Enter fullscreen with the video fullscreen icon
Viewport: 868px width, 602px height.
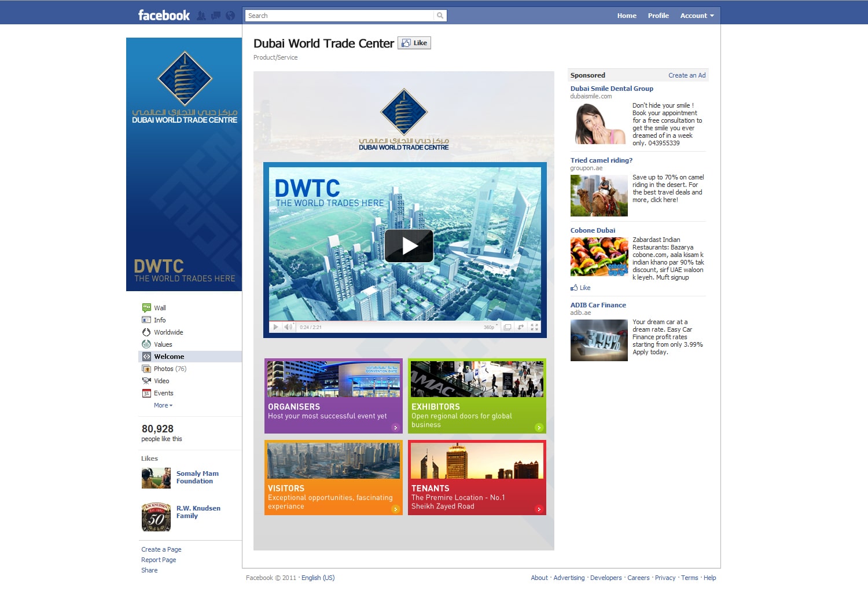(535, 327)
